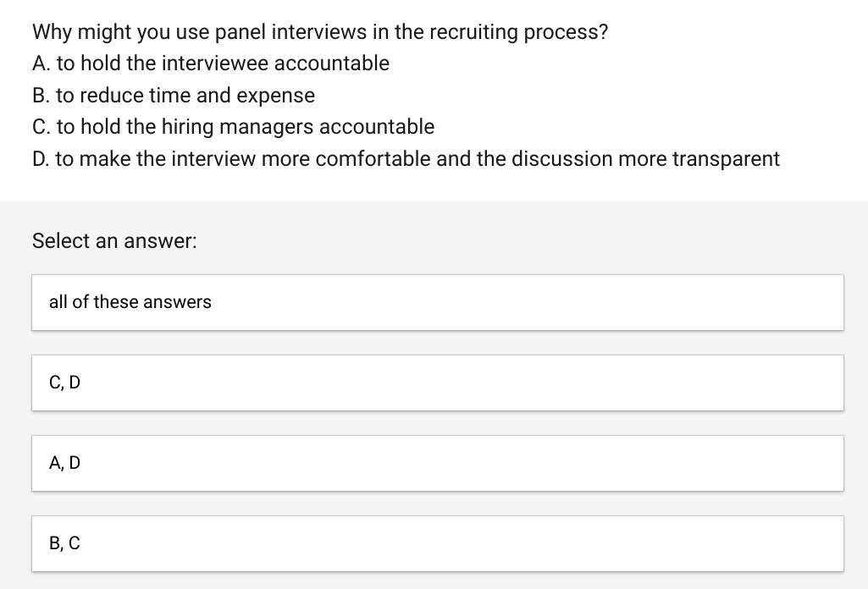The image size is (868, 589).
Task: Click the third answer card shown
Action: [x=438, y=463]
